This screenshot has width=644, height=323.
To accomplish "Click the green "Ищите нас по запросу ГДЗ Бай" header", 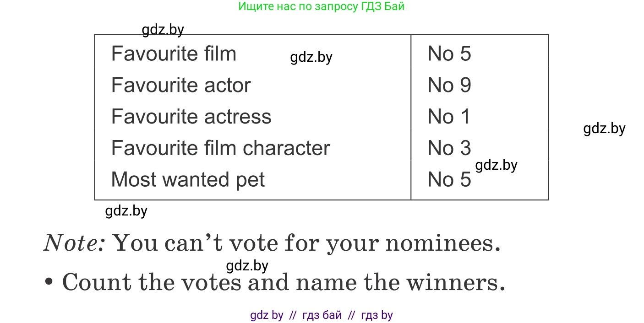I will [x=321, y=7].
